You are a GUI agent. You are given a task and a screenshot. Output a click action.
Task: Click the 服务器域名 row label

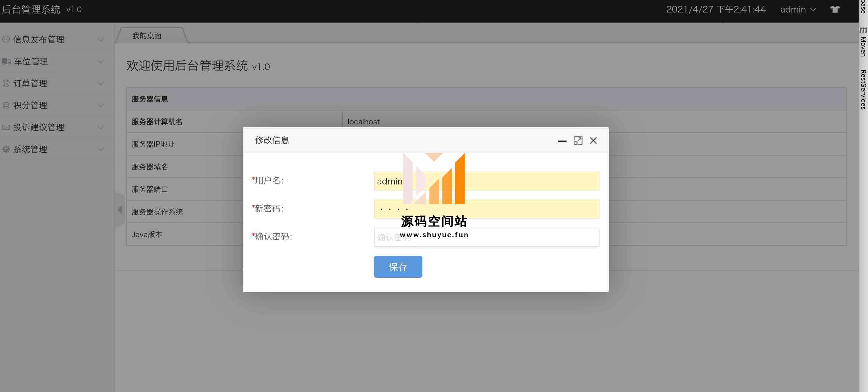pos(150,167)
